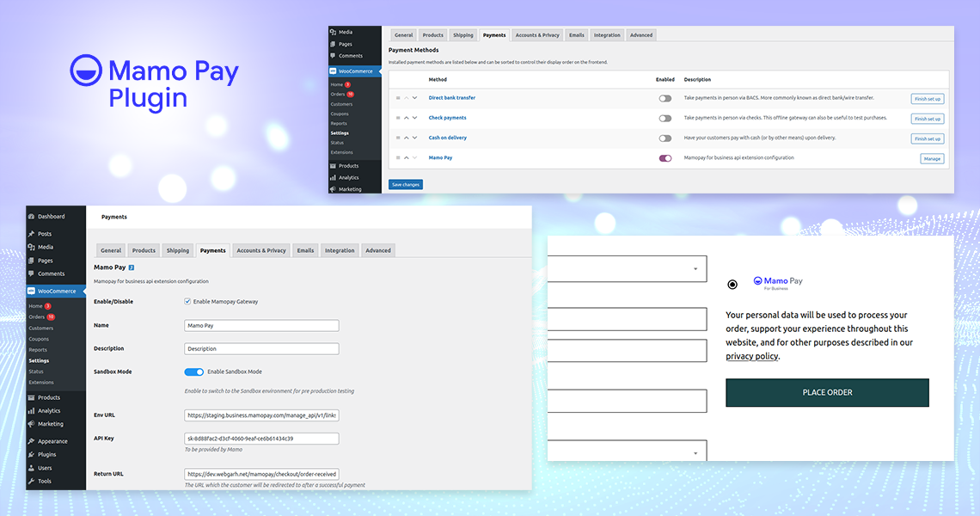Open Media in the top screenshot sidebar
Viewport: 980px width, 516px height.
pyautogui.click(x=346, y=32)
